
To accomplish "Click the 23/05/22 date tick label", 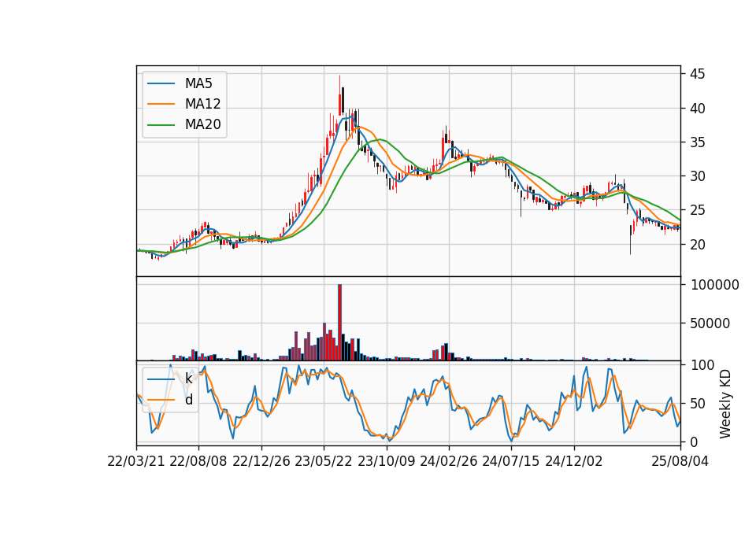I will (x=324, y=461).
